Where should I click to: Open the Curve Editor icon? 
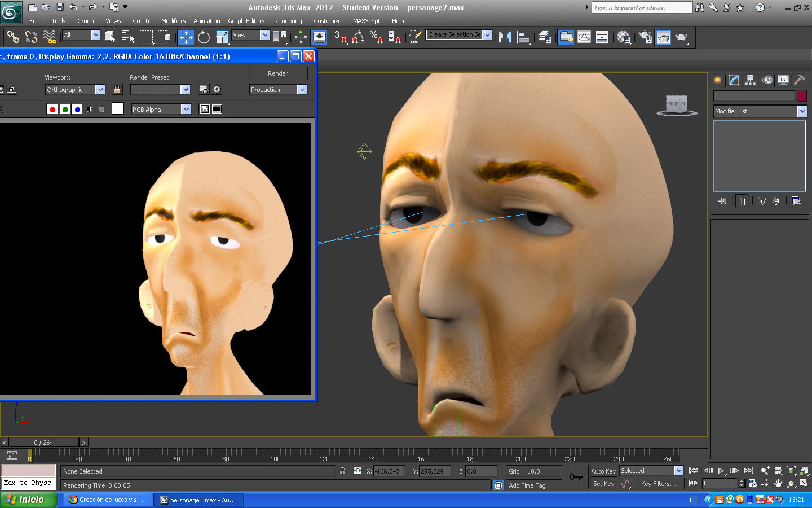click(x=584, y=37)
